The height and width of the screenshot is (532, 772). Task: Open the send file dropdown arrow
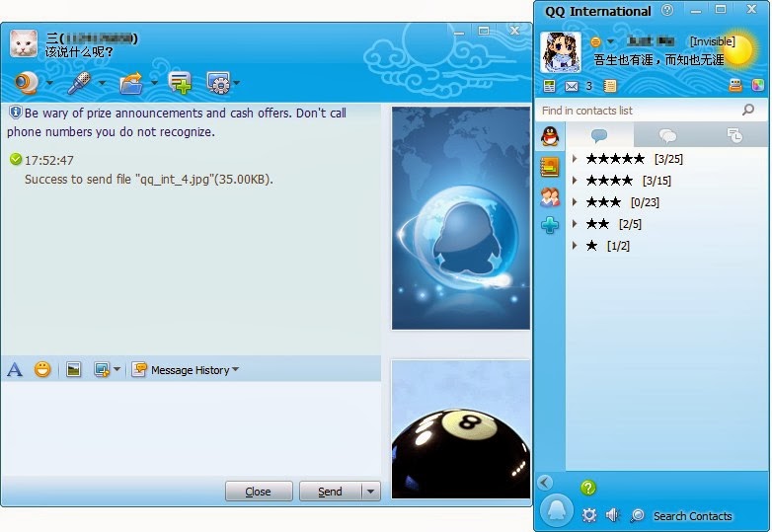pyautogui.click(x=154, y=83)
